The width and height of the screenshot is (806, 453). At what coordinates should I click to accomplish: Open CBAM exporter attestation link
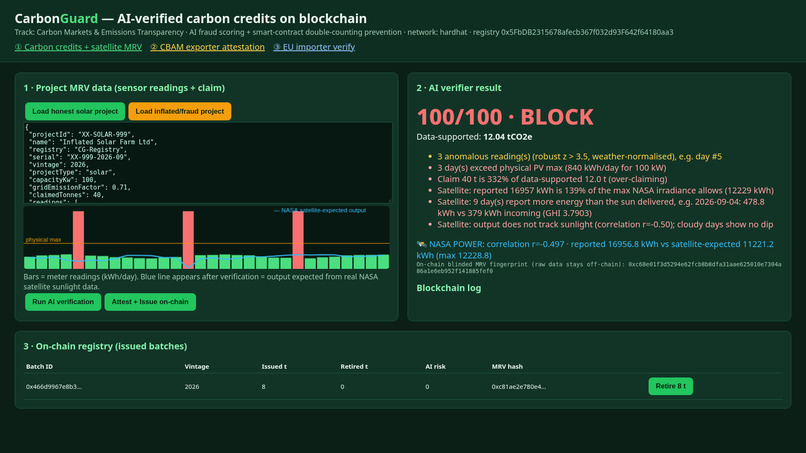click(207, 47)
